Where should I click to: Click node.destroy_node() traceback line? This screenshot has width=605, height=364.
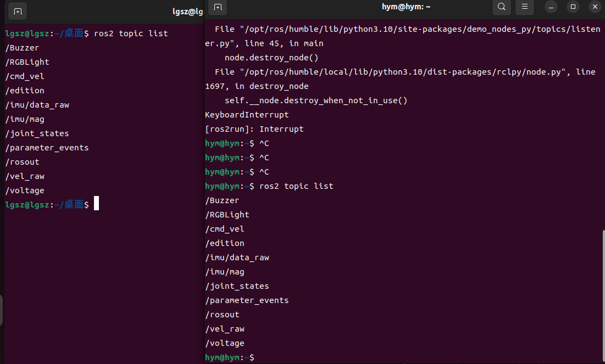coord(271,58)
